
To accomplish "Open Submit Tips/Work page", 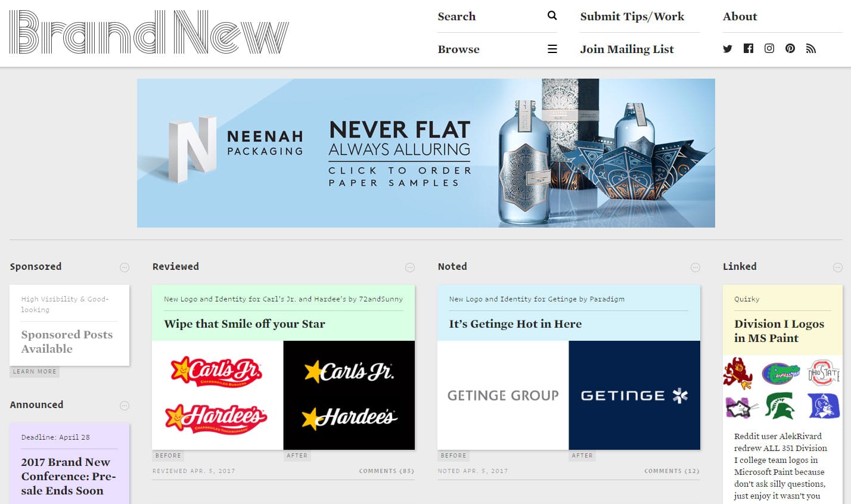I will [632, 17].
